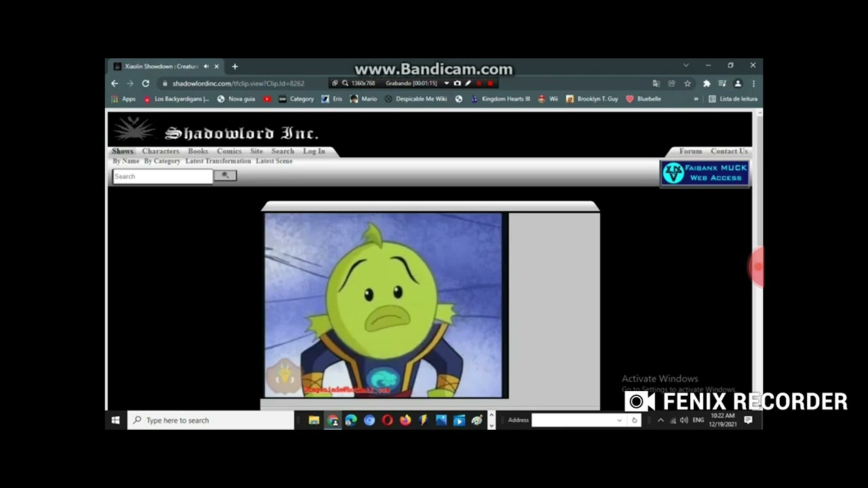The image size is (868, 488).
Task: Click the Faibanx MUCK Web Access banner
Action: pos(705,173)
